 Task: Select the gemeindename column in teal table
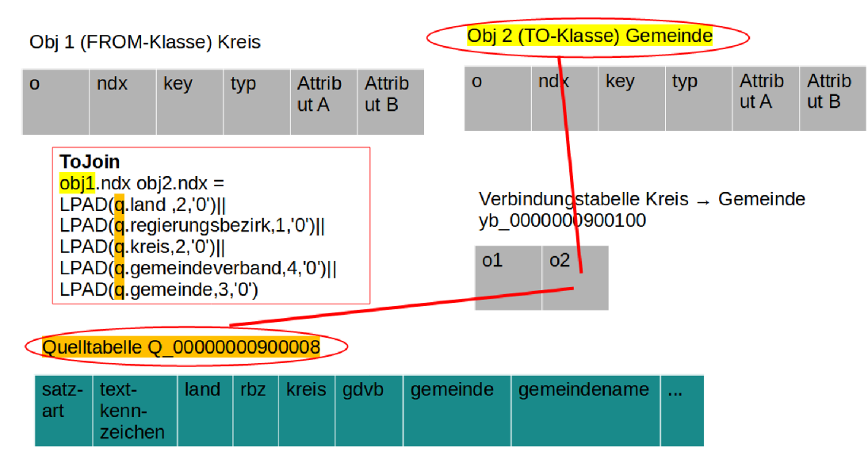[x=585, y=389]
